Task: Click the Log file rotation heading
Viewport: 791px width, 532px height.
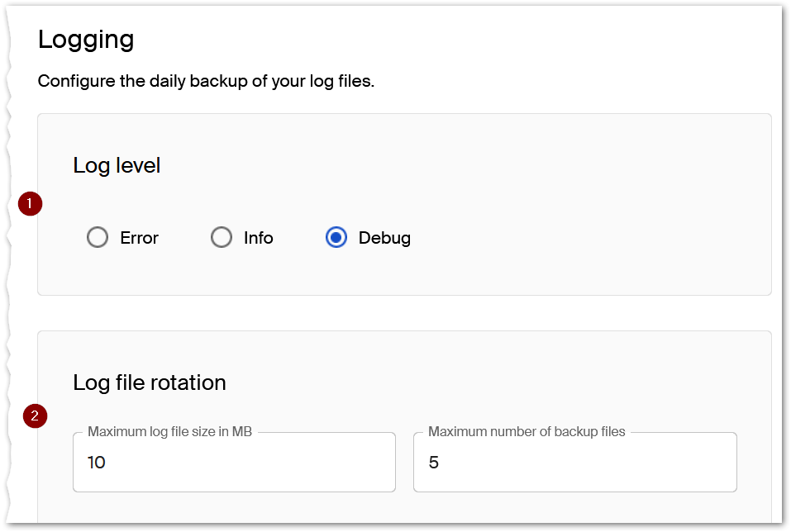Action: pyautogui.click(x=150, y=382)
